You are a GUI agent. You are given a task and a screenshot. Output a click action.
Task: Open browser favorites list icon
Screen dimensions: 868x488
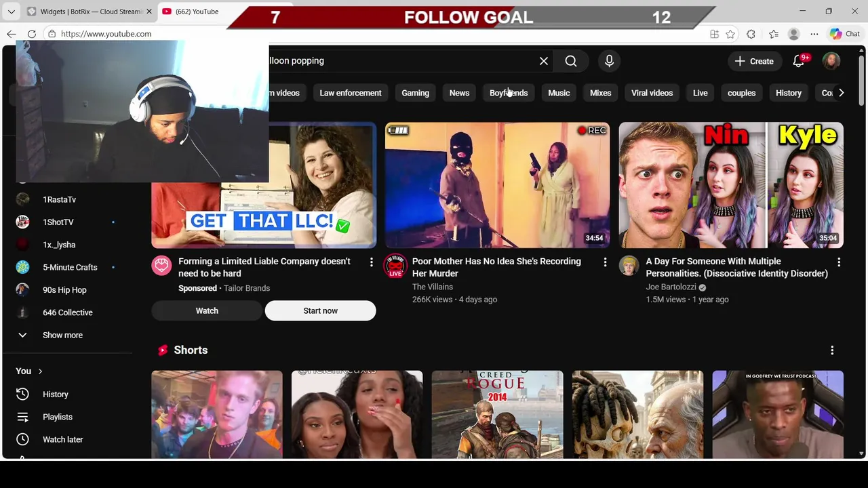pos(774,34)
